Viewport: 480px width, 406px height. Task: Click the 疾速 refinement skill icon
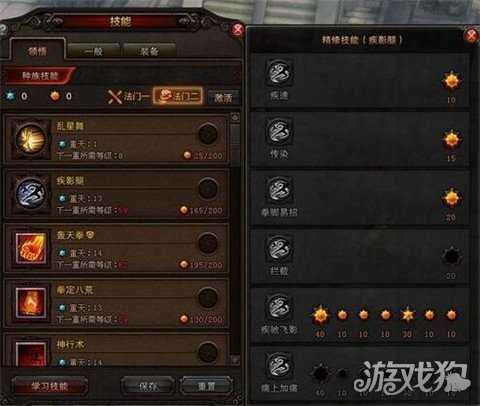[279, 72]
